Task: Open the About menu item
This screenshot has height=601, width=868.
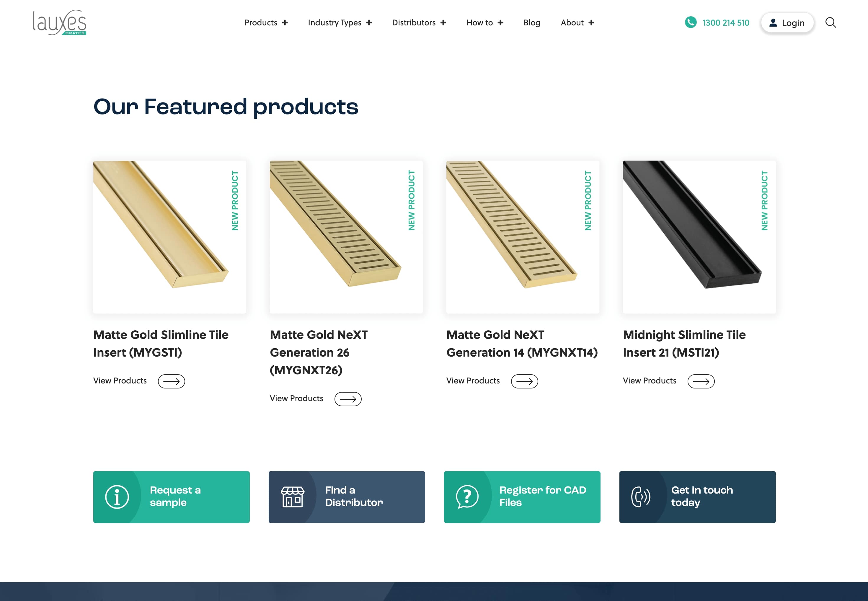Action: (x=577, y=23)
